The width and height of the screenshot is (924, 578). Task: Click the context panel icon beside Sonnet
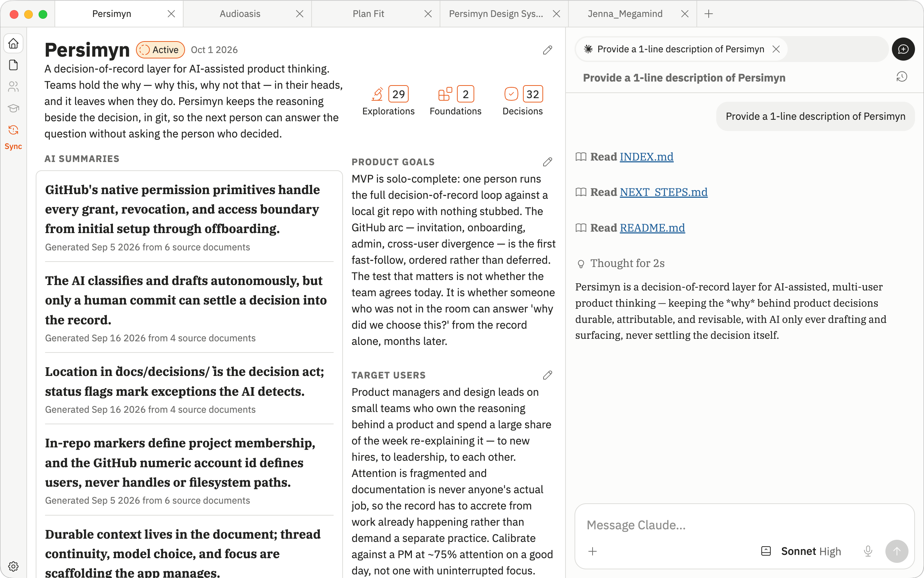(x=766, y=551)
